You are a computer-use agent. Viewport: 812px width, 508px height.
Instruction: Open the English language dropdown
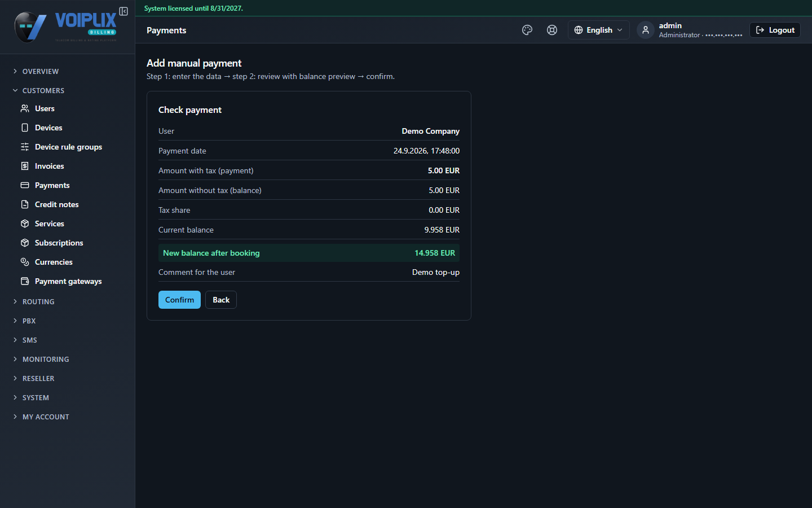click(598, 30)
